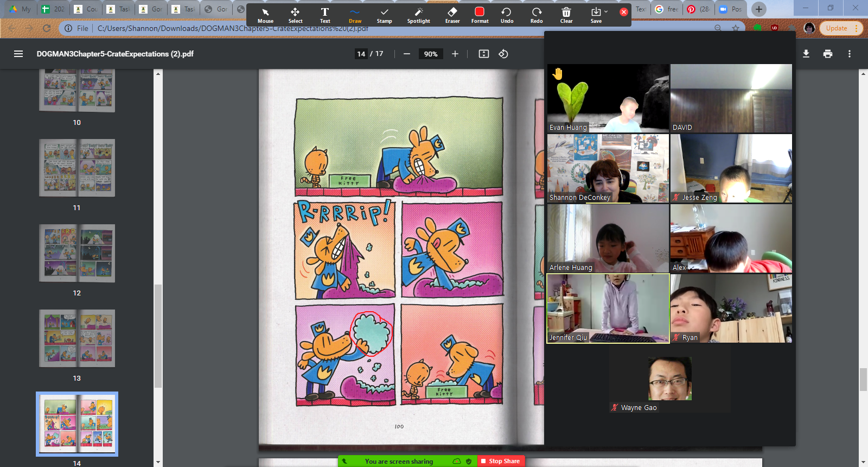
Task: Undo the last annotation
Action: 507,15
